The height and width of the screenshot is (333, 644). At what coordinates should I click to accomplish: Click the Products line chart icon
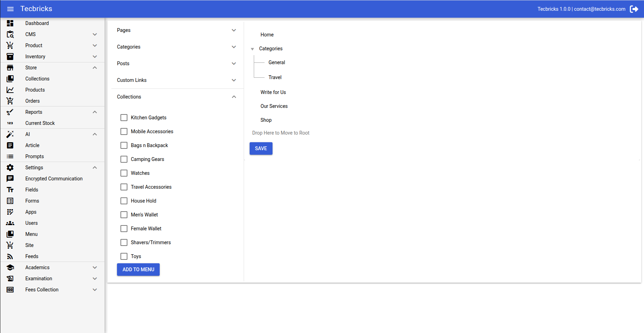tap(10, 90)
